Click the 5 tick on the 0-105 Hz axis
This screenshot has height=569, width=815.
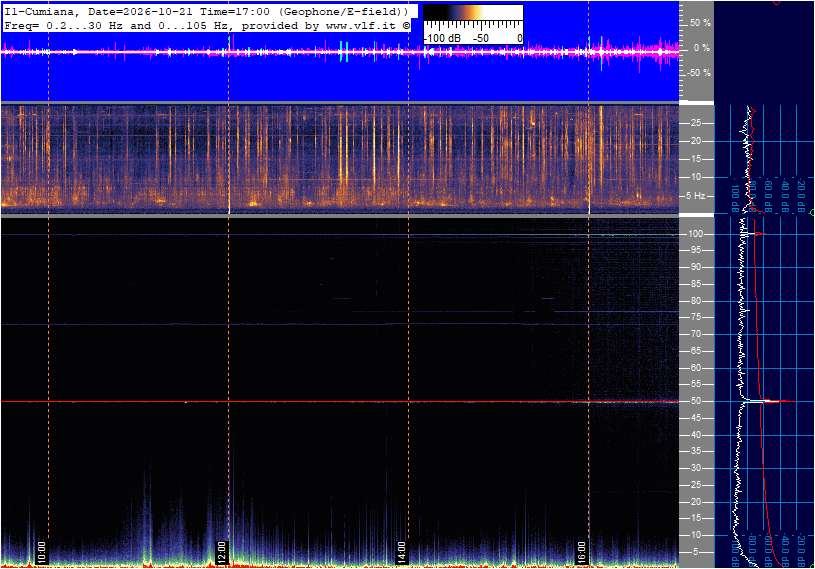[698, 552]
